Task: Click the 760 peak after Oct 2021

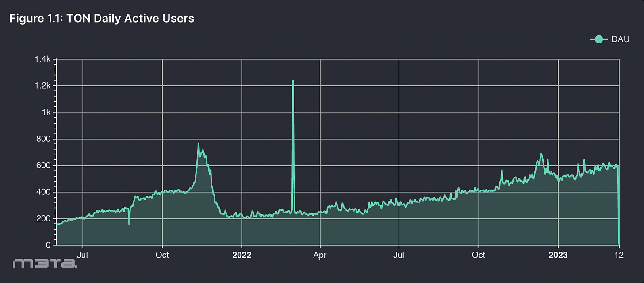Action: pos(198,144)
